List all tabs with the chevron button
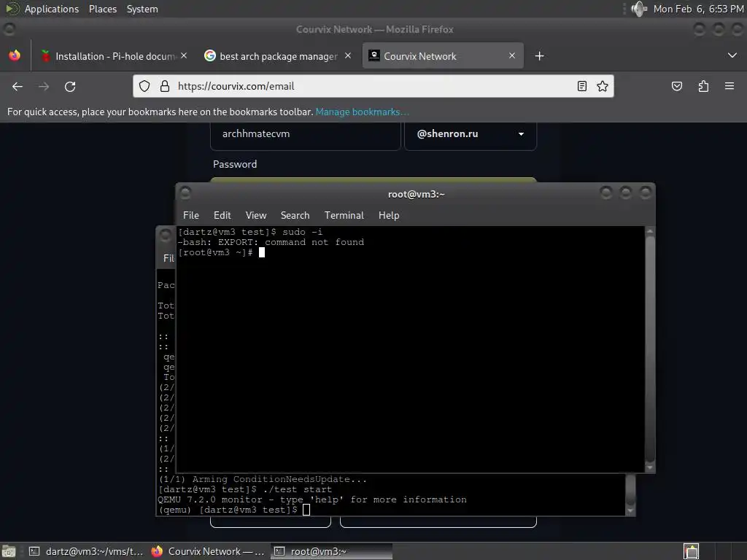The width and height of the screenshot is (747, 560). pyautogui.click(x=732, y=55)
